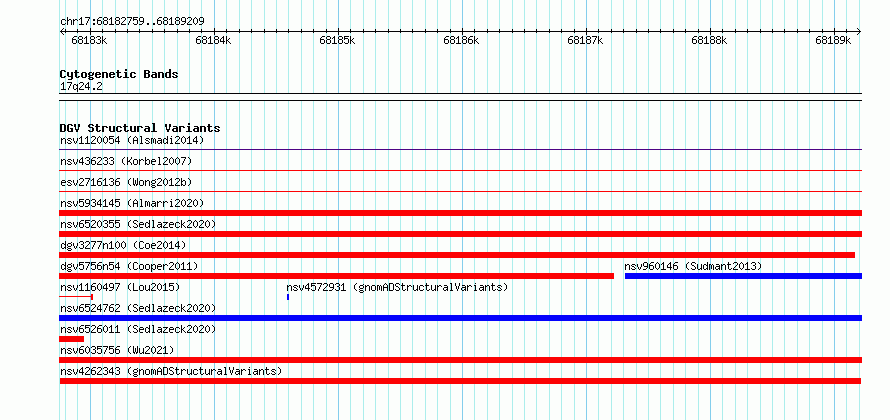
Task: Select nsv4262343 (gnomADStructuralVariants) label
Action: pos(171,371)
